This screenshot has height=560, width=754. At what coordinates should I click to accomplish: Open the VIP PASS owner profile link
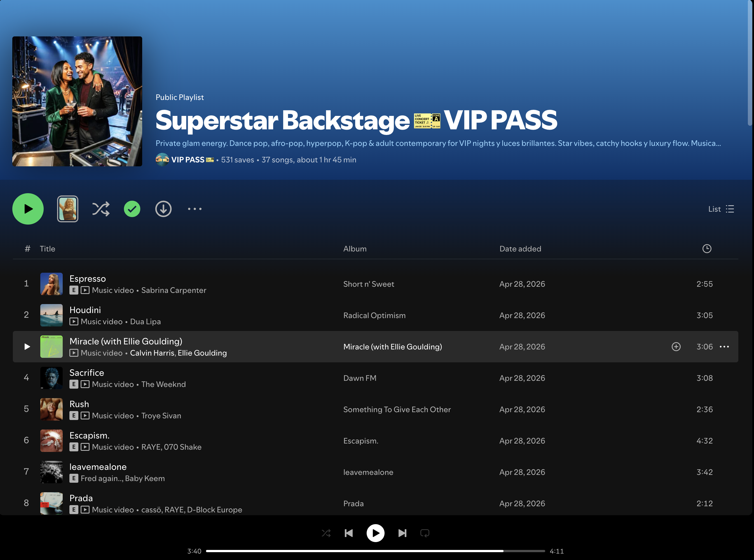click(193, 160)
